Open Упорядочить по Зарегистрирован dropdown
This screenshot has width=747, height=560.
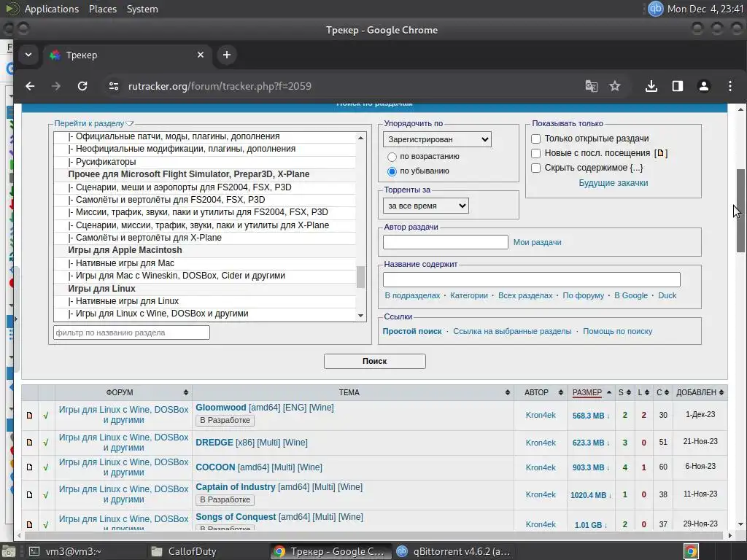coord(437,139)
